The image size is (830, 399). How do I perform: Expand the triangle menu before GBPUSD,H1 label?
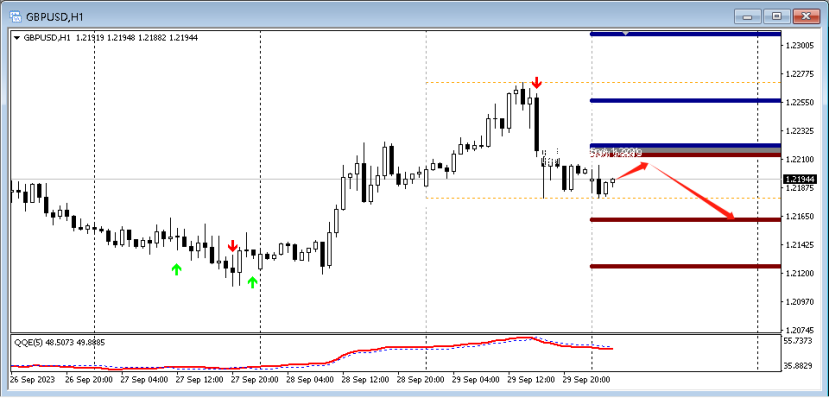(17, 38)
